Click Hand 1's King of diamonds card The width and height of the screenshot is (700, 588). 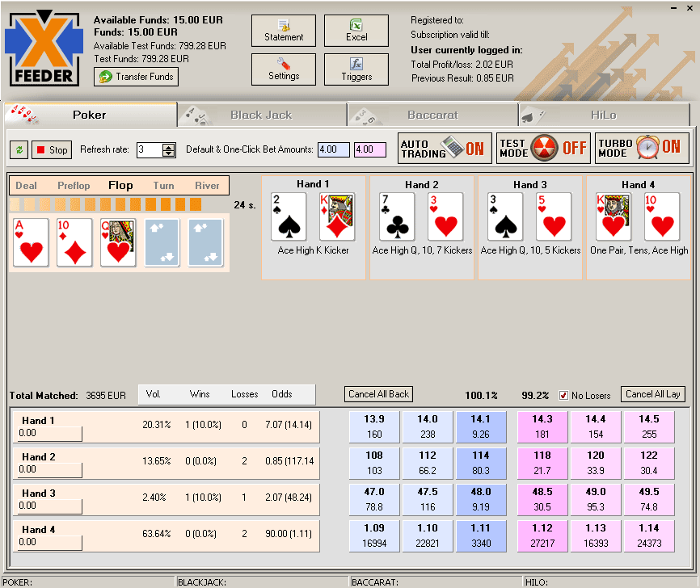coord(337,216)
